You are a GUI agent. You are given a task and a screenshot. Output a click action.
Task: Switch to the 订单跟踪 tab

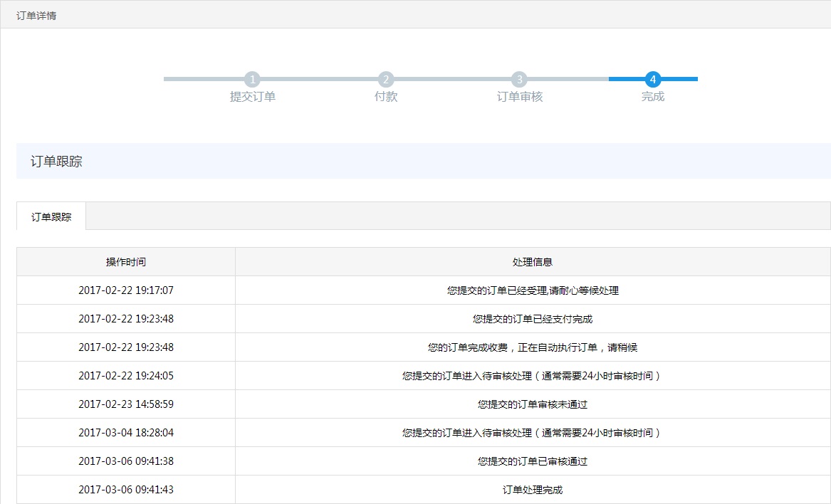(x=50, y=216)
